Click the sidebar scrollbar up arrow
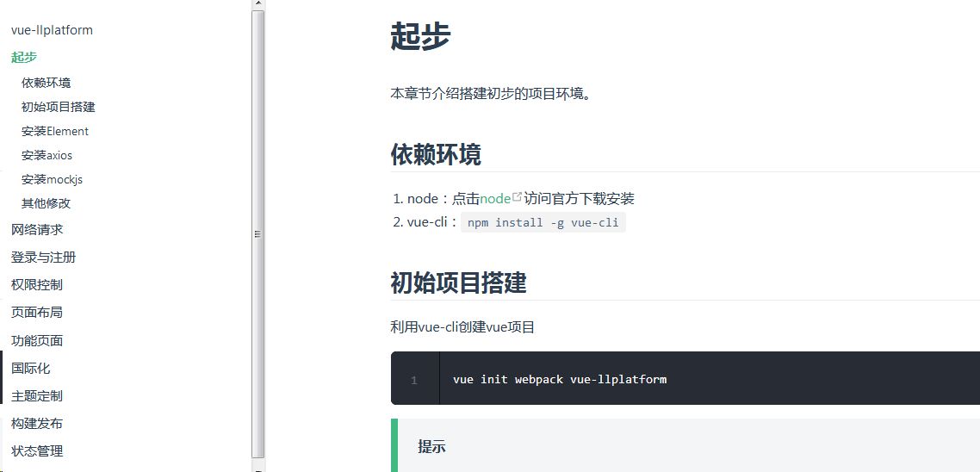The width and height of the screenshot is (980, 472). pos(257,4)
